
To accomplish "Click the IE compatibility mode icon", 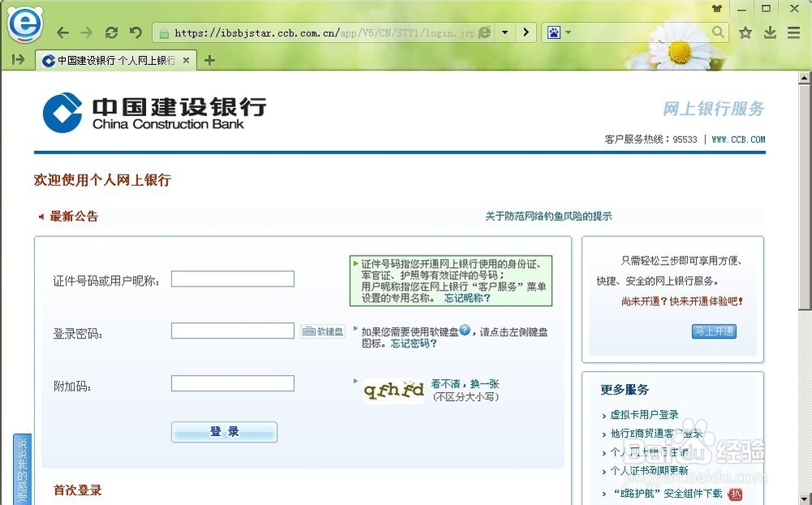I will click(485, 32).
